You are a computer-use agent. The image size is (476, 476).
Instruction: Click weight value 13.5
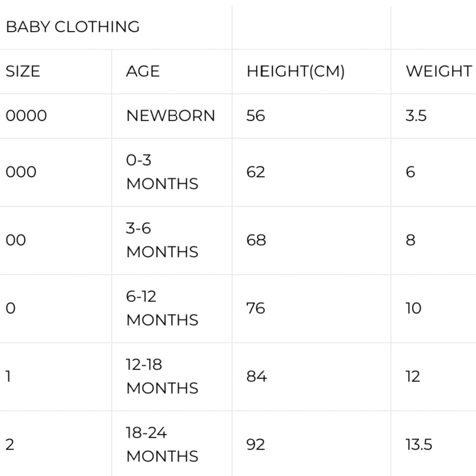point(419,444)
